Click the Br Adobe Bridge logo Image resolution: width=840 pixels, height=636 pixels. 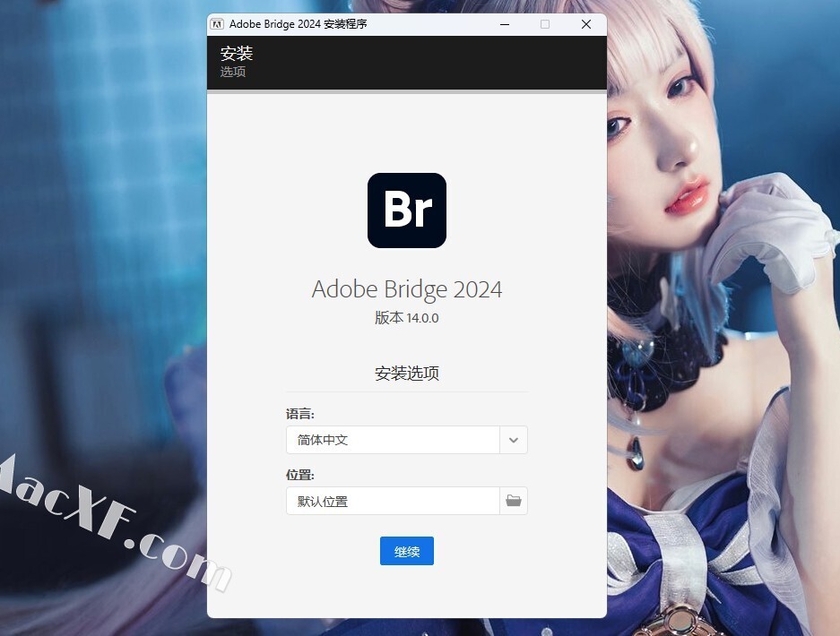(x=407, y=211)
